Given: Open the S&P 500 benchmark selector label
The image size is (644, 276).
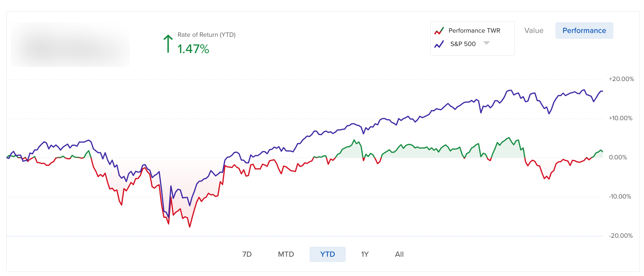Looking at the screenshot, I should click(463, 44).
